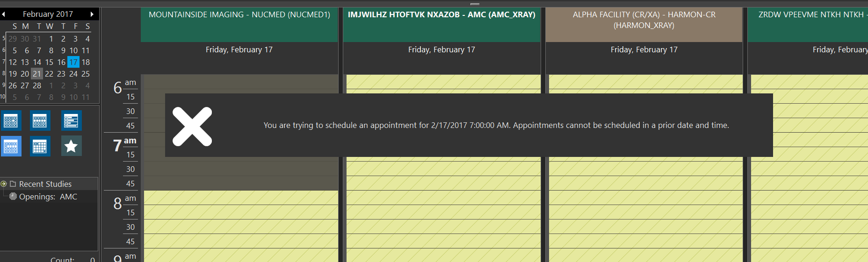The height and width of the screenshot is (262, 868).
Task: Click the February 2017 month title
Action: pos(48,14)
